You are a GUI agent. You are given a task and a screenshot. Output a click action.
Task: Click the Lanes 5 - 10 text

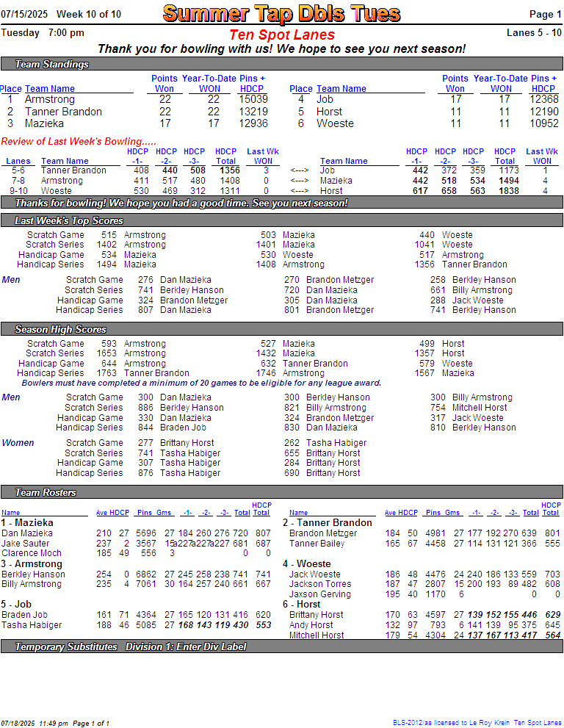(x=534, y=32)
